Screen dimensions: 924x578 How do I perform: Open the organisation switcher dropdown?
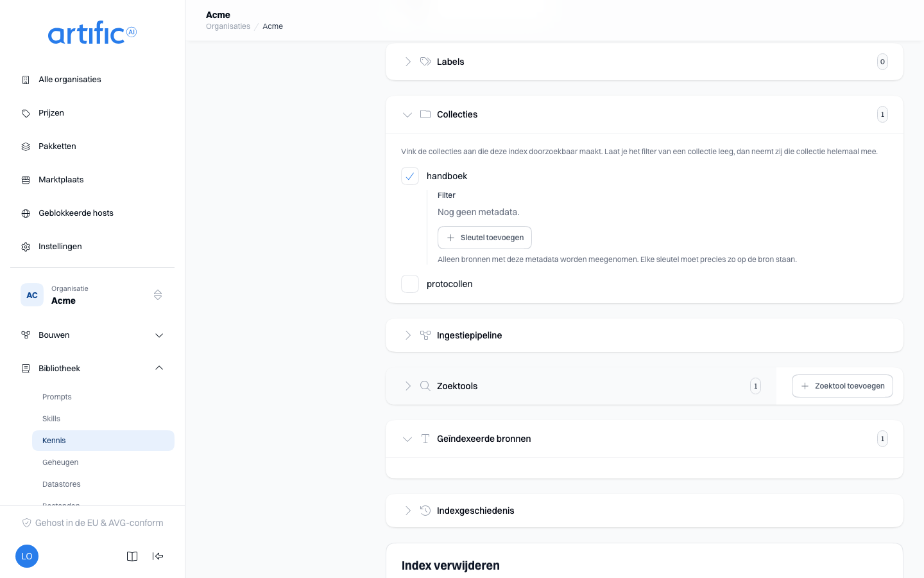click(158, 295)
